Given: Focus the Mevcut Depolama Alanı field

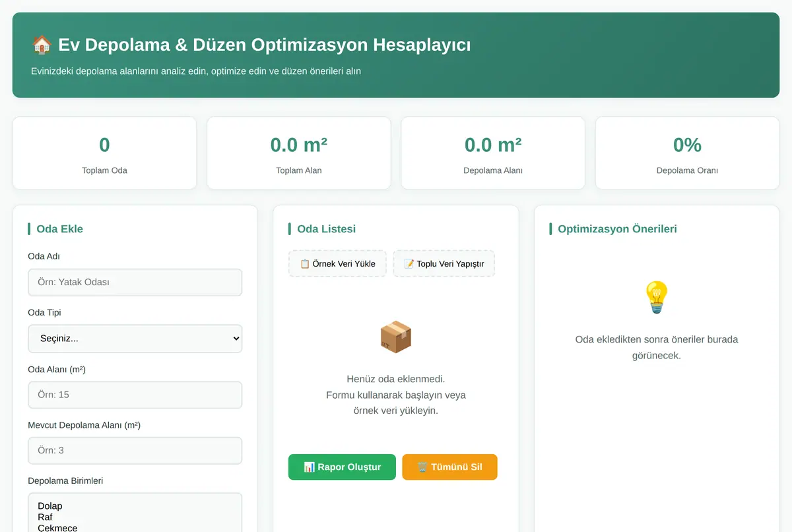Looking at the screenshot, I should (135, 451).
